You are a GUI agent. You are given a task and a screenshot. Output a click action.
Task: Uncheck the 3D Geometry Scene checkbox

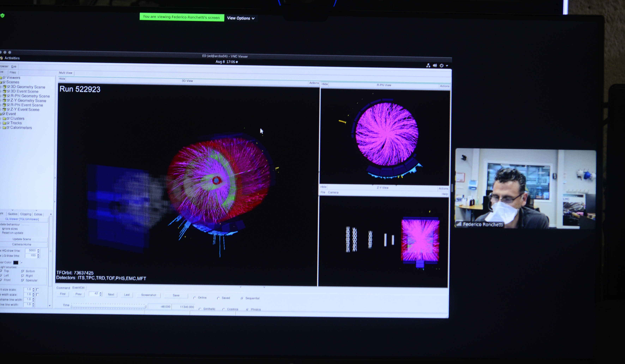click(x=8, y=87)
